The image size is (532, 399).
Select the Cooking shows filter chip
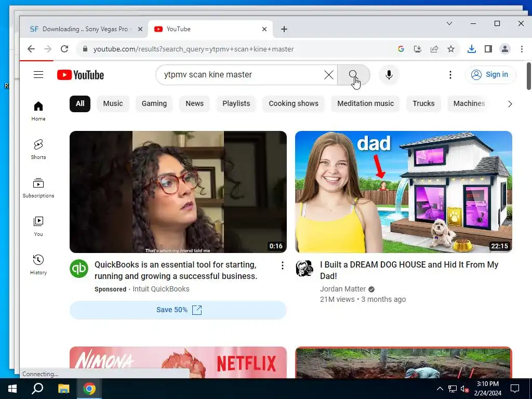(294, 103)
